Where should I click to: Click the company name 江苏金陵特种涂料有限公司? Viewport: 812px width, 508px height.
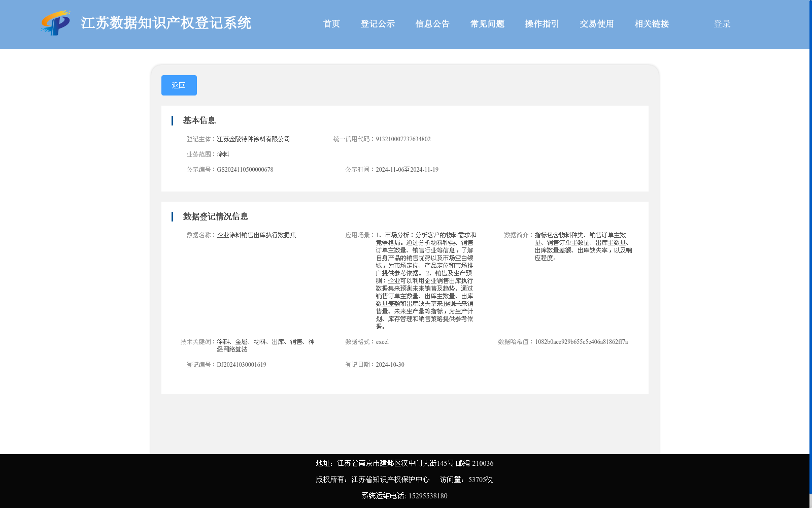(x=253, y=139)
